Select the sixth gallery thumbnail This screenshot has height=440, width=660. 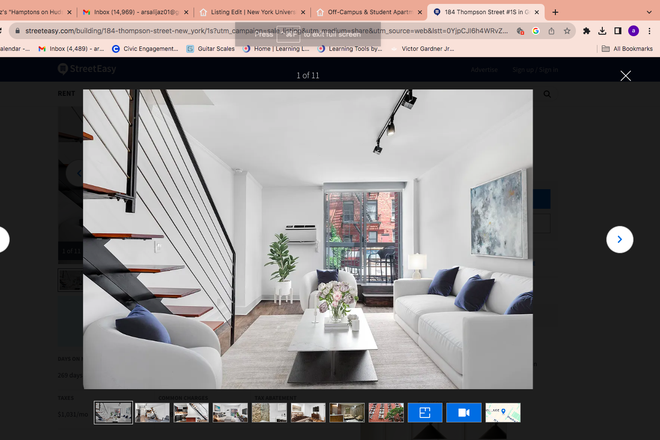point(308,413)
